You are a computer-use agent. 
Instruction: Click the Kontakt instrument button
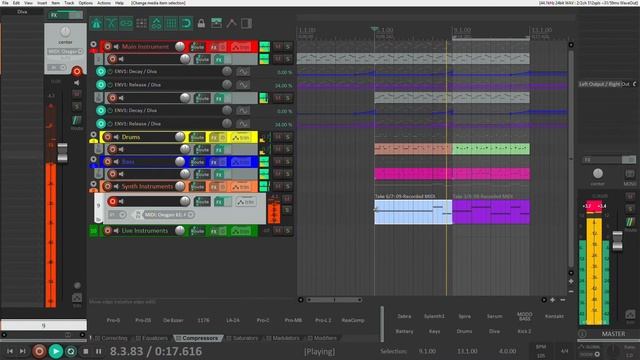(554, 316)
